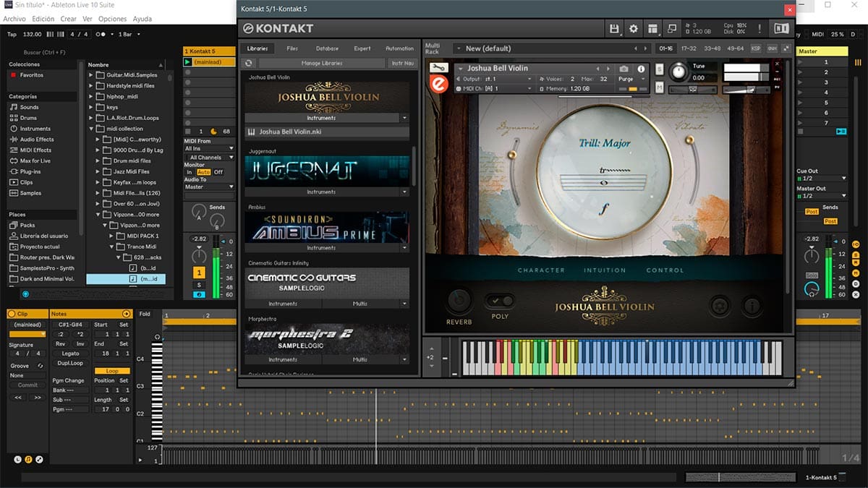Click Kontakt's minimize view icon
Viewport: 868px width, 488px height.
click(x=672, y=28)
